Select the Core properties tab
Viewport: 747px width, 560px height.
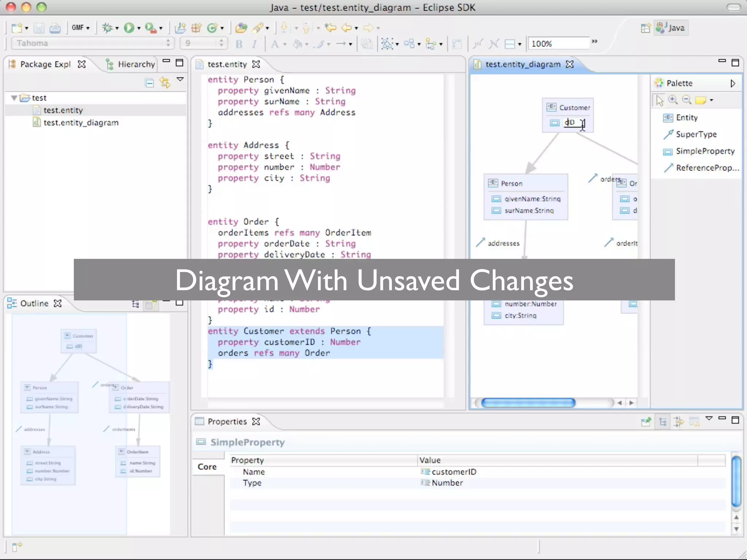(207, 467)
